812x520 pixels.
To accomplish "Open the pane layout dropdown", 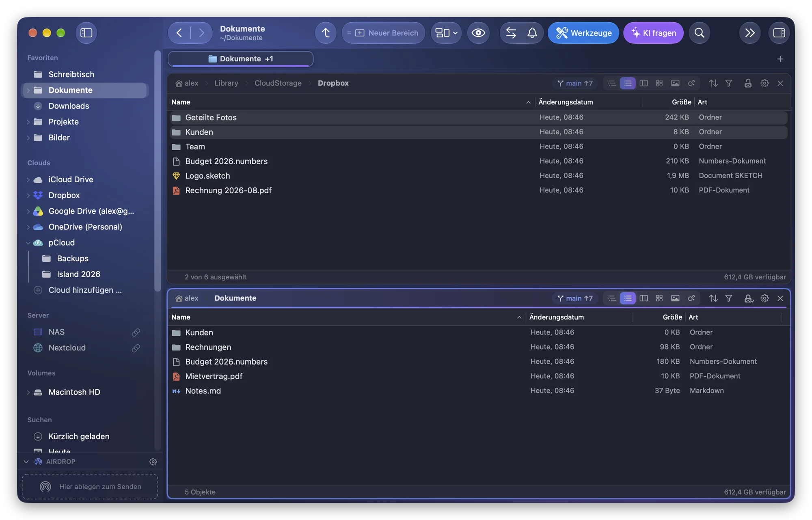I will (446, 33).
